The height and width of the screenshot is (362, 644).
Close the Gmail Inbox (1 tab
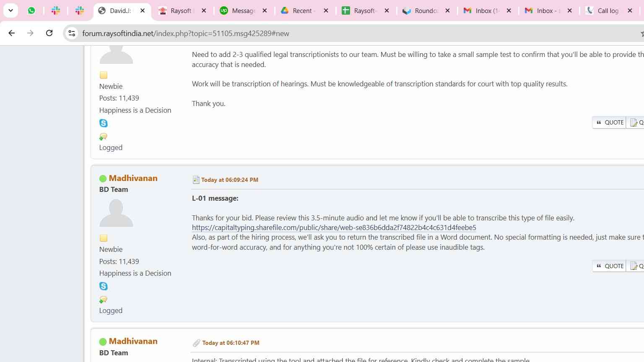click(509, 10)
